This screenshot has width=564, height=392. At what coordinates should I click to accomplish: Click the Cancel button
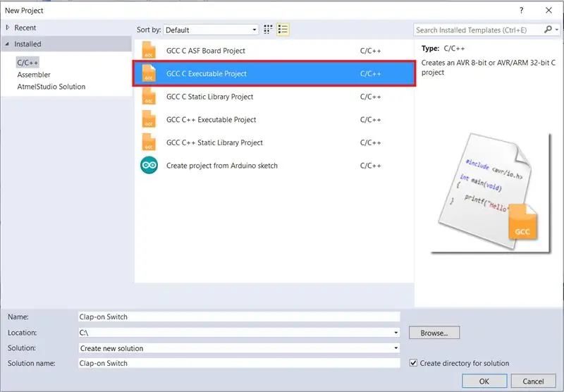[x=533, y=381]
